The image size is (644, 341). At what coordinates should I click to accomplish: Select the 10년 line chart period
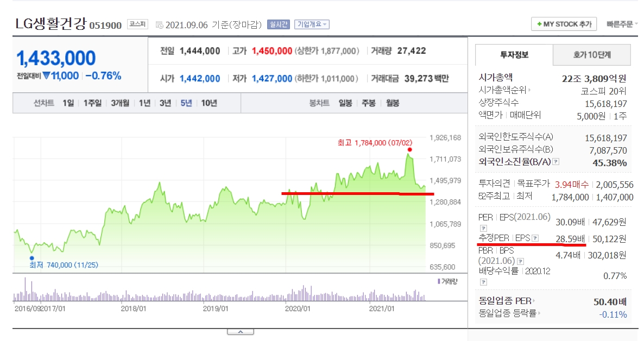[209, 103]
